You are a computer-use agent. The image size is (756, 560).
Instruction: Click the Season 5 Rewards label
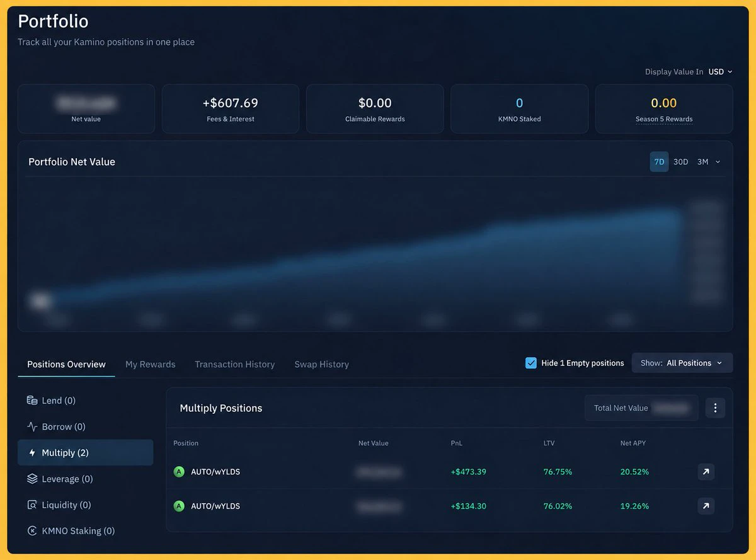point(664,119)
